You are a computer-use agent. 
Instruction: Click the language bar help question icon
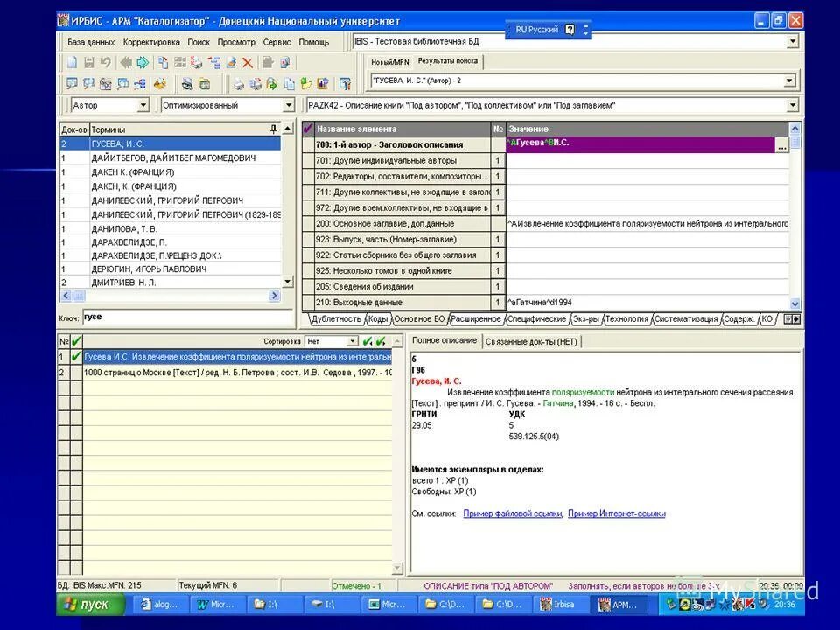(570, 30)
